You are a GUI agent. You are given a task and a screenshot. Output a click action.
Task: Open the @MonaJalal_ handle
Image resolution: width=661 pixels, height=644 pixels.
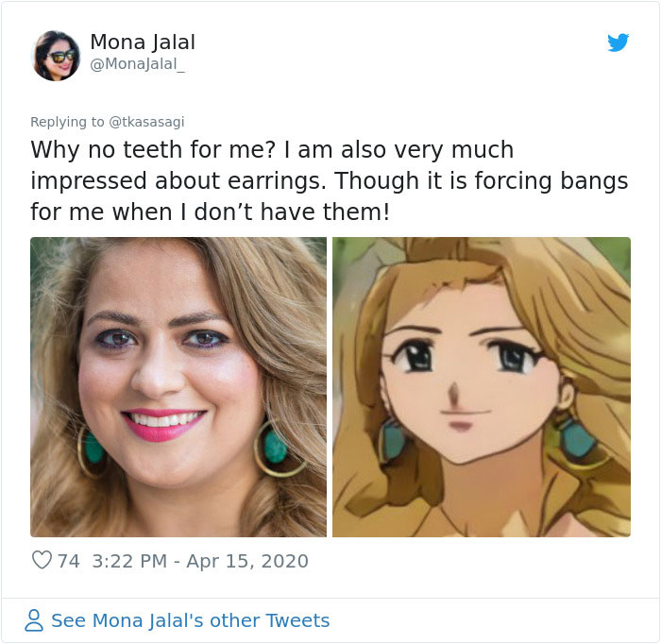coord(138,64)
